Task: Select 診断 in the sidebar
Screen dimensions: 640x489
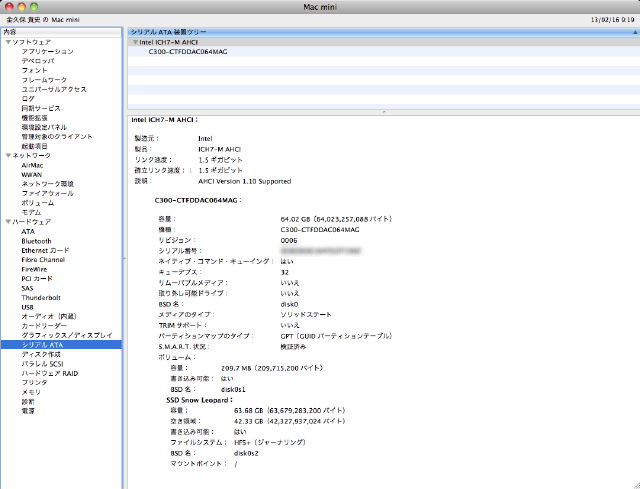Action: coord(28,402)
